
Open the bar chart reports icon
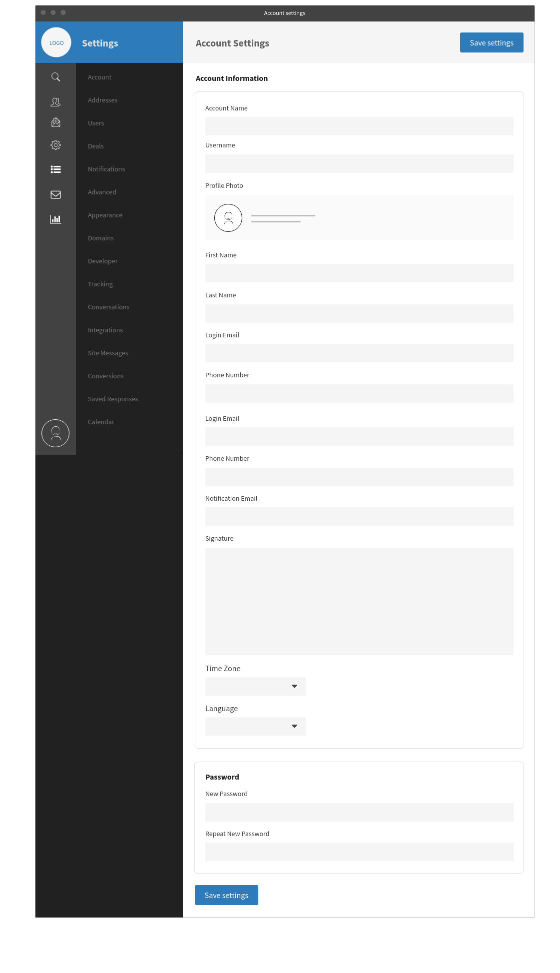(55, 219)
